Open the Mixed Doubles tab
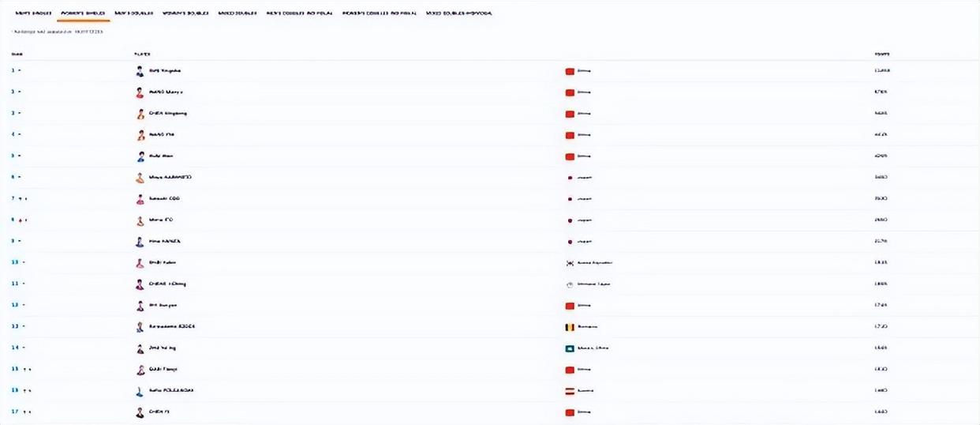Screen dimensions: 980x425 [238, 13]
